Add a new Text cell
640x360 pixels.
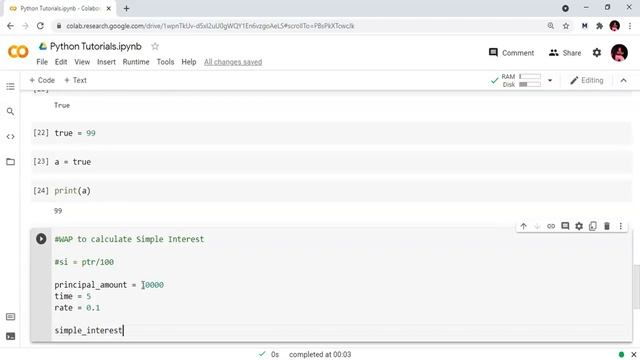(76, 80)
